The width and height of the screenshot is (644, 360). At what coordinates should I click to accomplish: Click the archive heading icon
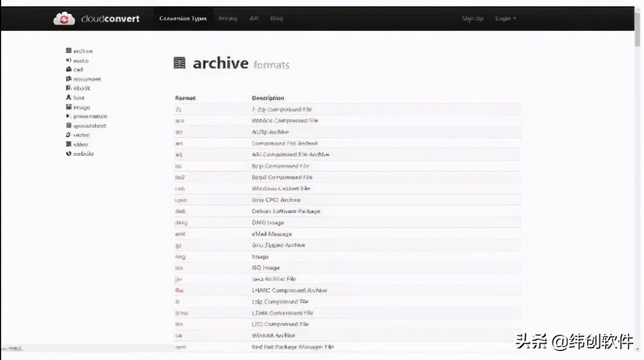[180, 63]
